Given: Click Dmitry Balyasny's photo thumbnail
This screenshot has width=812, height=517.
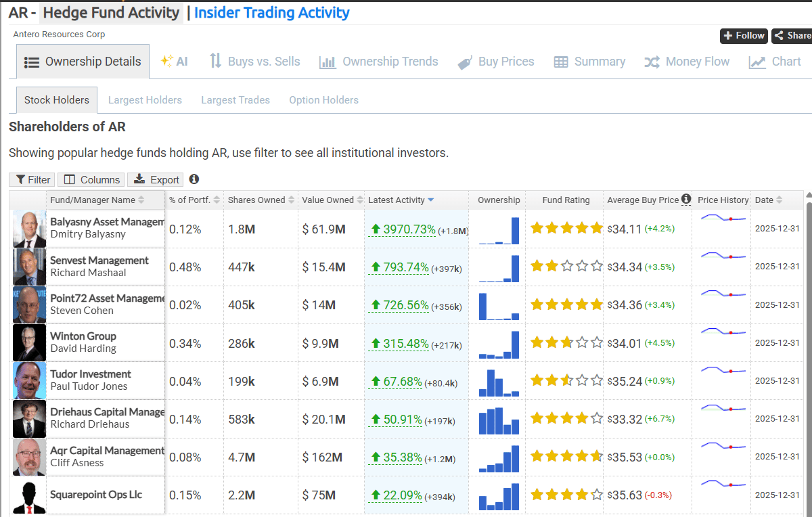Looking at the screenshot, I should point(29,229).
